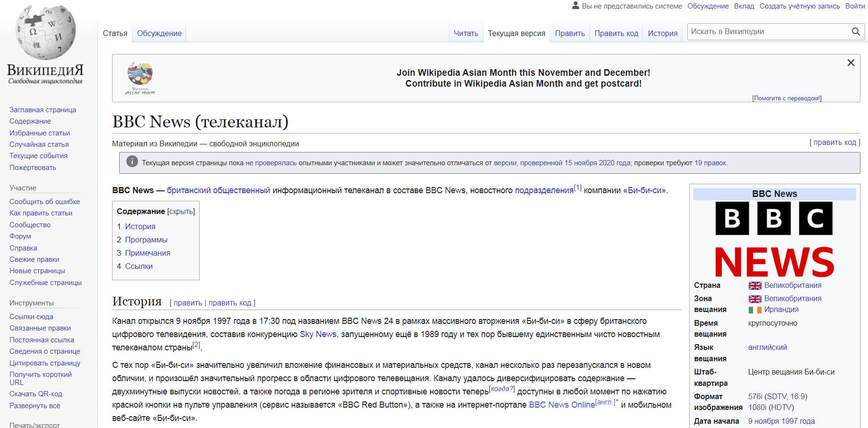Hide contents via скрыть toggle
Screen dimensions: 868x428
click(x=181, y=212)
